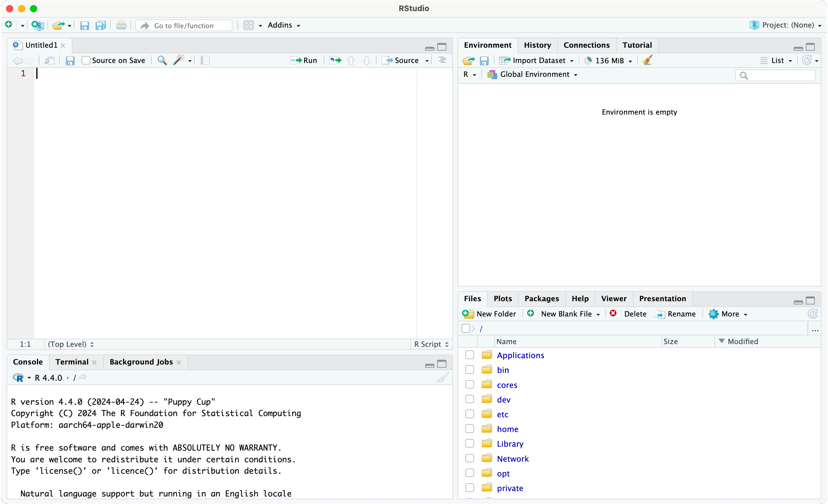
Task: Enable Source on Save checkbox
Action: tap(86, 60)
